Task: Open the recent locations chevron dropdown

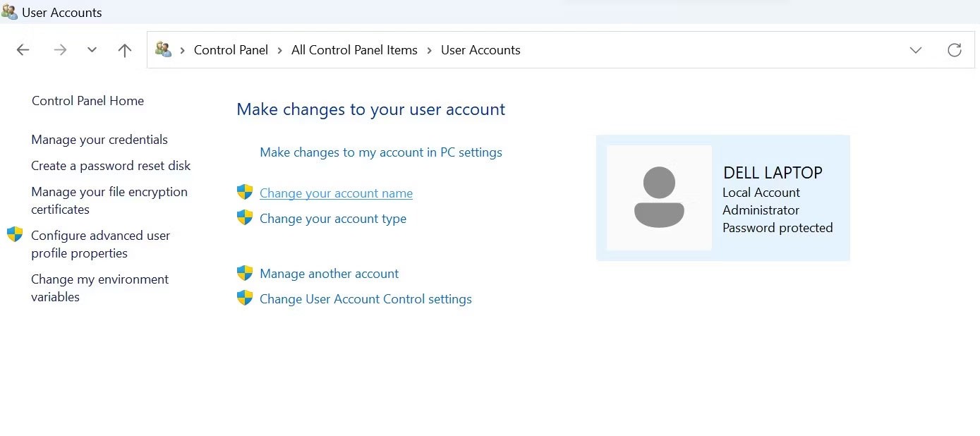Action: [92, 50]
